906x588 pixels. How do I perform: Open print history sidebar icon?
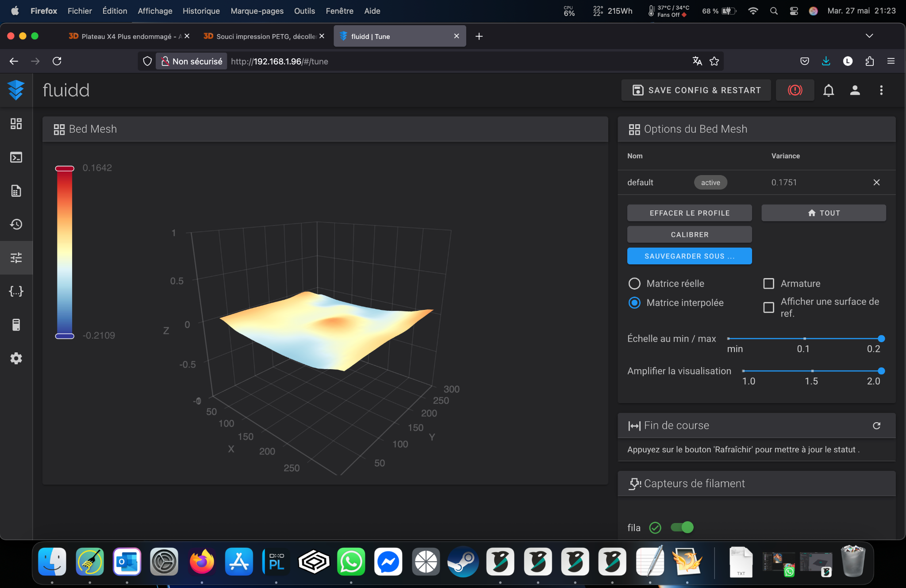[16, 224]
